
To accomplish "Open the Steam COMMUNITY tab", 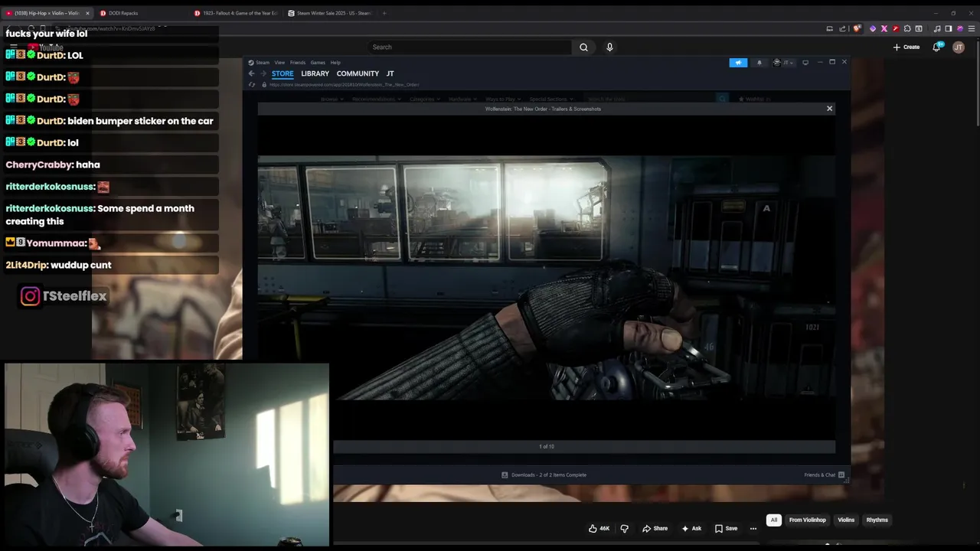I will [x=358, y=73].
